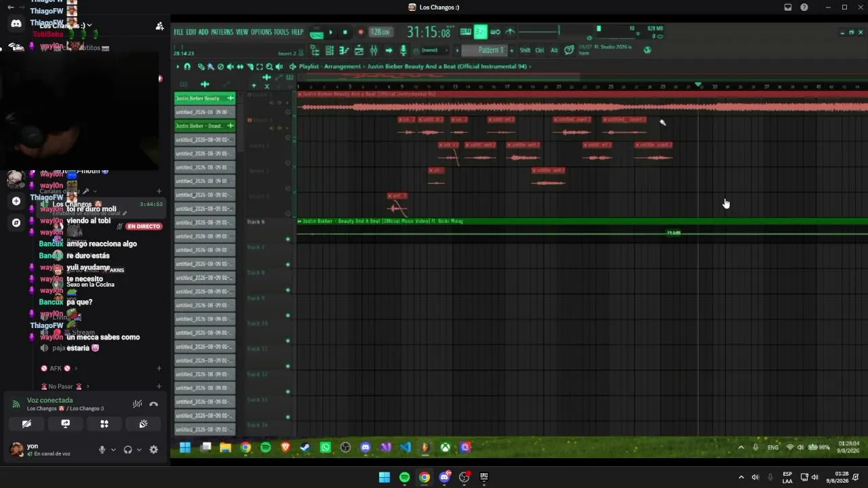Add a channel to the AFK category
The height and width of the screenshot is (488, 868).
[x=159, y=368]
